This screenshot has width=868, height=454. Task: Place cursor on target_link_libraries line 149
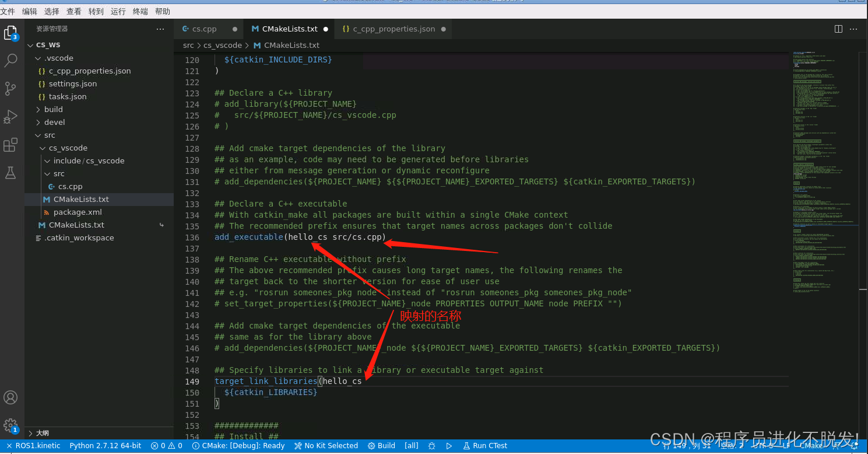[x=288, y=381]
